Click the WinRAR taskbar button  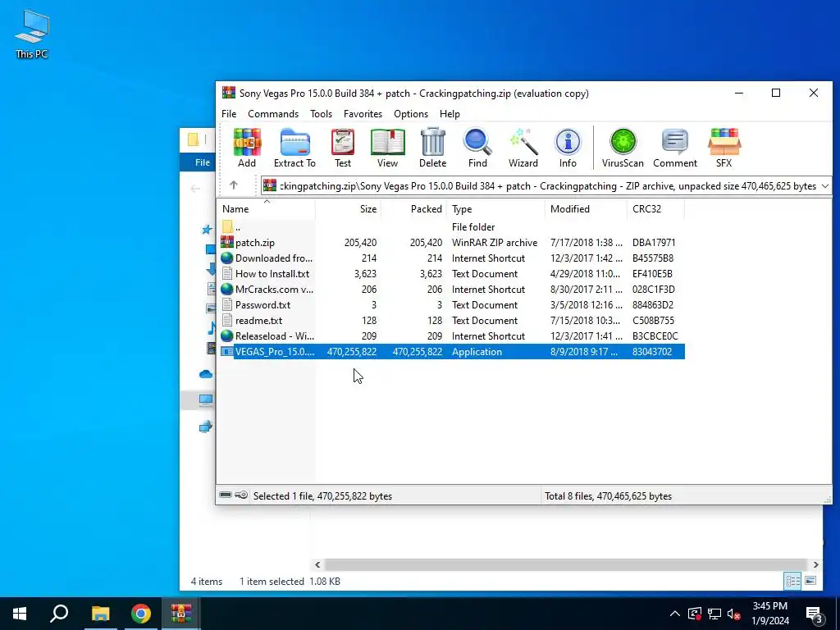click(181, 614)
